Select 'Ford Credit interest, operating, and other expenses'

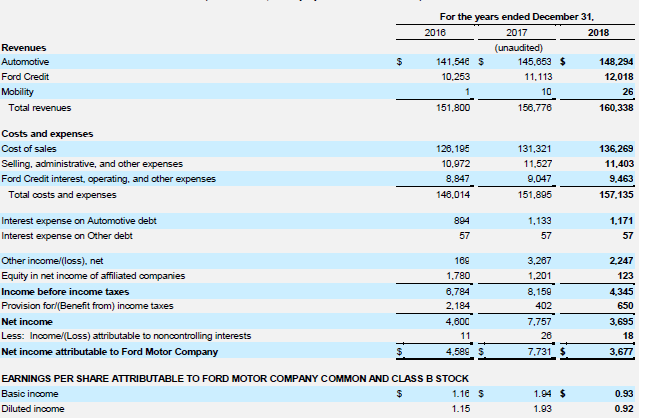click(109, 179)
